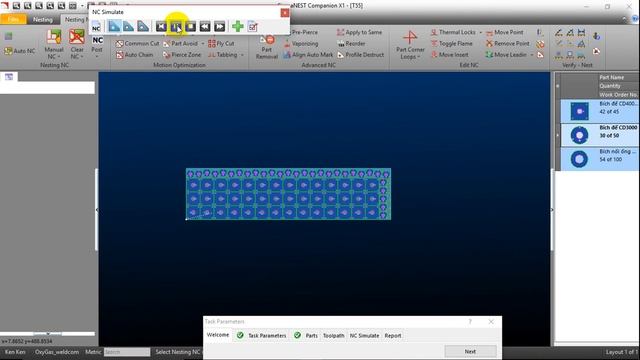640x360 pixels.
Task: Click the Reorder tool
Action: (351, 43)
